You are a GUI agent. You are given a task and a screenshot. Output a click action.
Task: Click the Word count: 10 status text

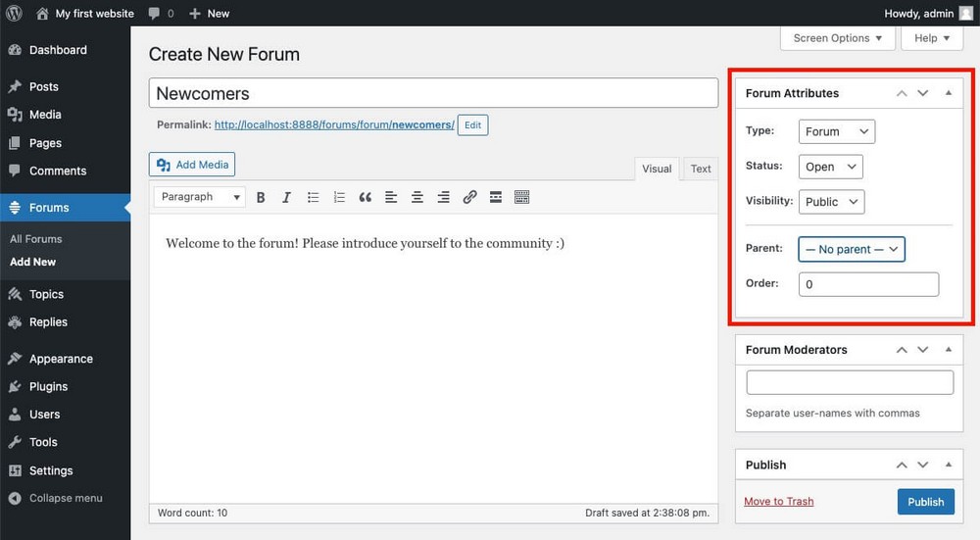192,514
